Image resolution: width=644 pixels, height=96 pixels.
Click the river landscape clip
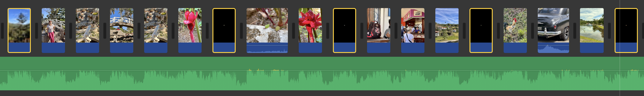click(592, 30)
